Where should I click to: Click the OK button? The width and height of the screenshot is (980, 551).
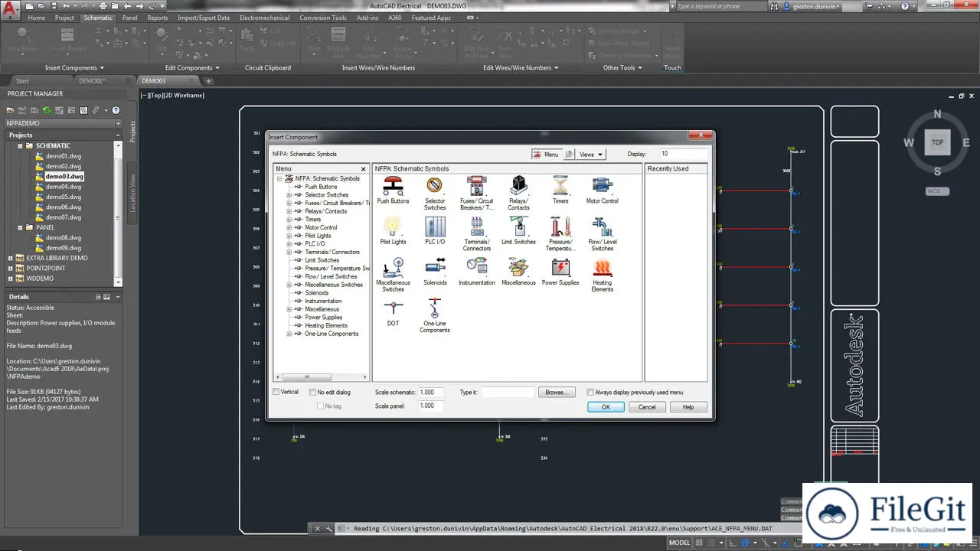click(606, 407)
